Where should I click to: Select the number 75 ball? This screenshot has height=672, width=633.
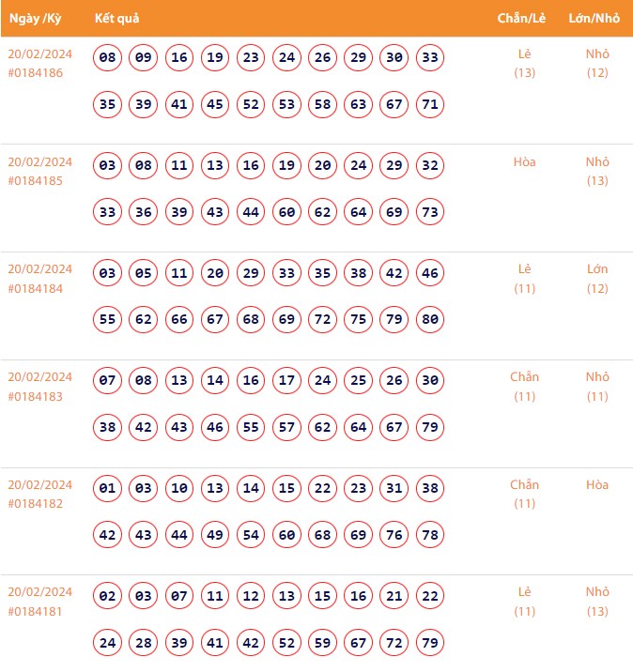click(x=359, y=320)
